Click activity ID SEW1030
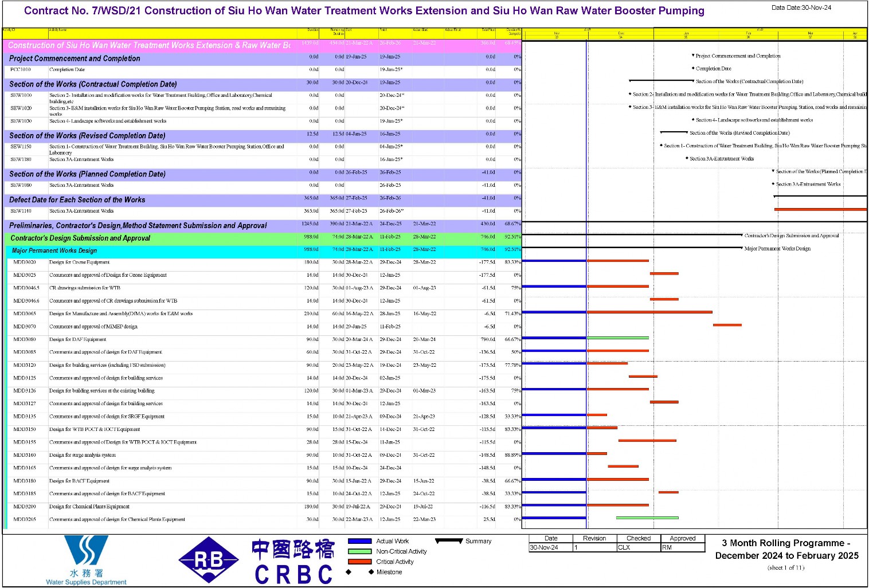 [21, 121]
